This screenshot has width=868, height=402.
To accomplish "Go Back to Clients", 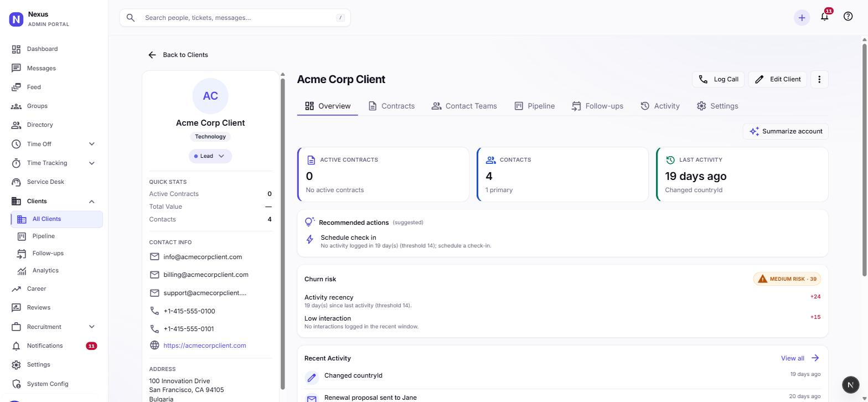I will click(178, 55).
